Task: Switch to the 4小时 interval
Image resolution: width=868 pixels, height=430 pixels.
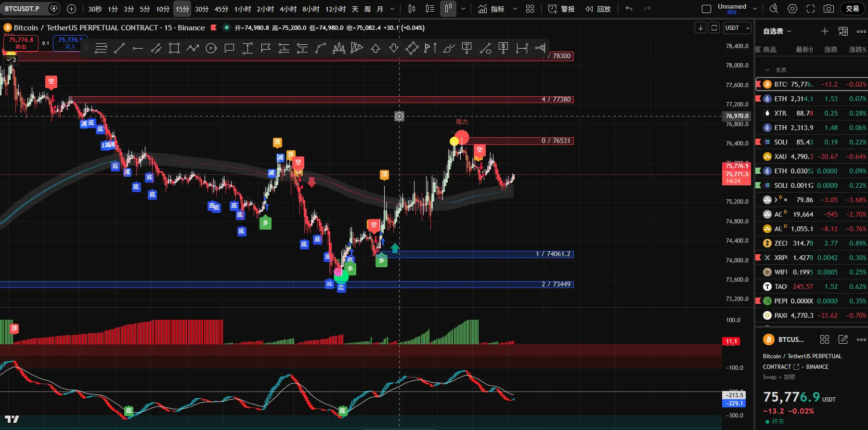Action: [288, 9]
